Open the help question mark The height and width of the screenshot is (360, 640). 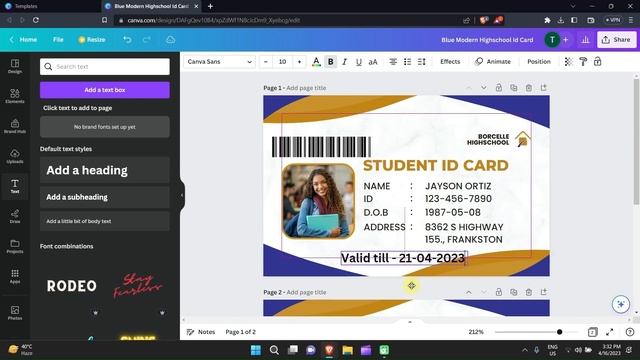pyautogui.click(x=630, y=332)
